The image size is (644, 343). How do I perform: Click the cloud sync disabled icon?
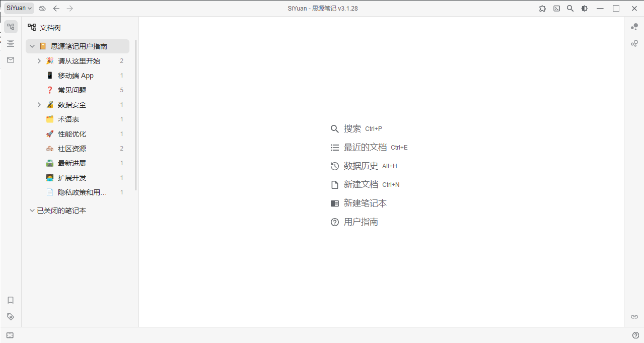(x=42, y=9)
